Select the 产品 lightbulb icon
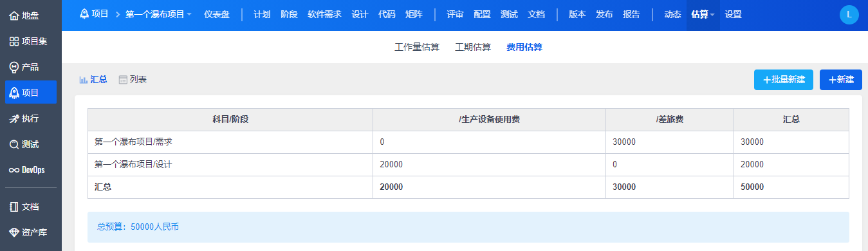This screenshot has width=868, height=251. click(14, 67)
